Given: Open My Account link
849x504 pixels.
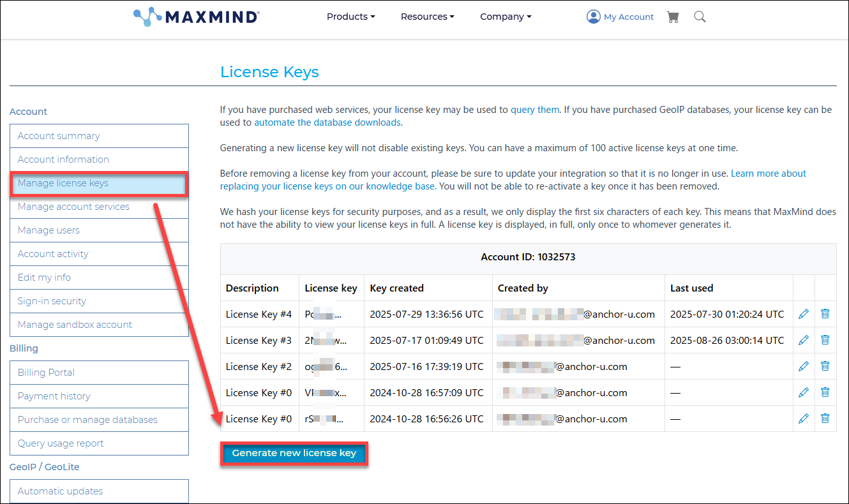Looking at the screenshot, I should (x=620, y=17).
